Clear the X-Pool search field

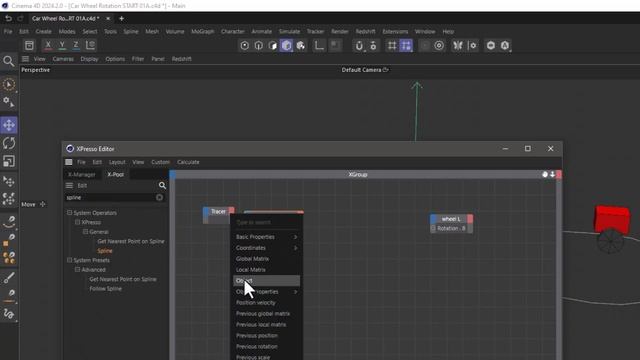click(x=159, y=198)
